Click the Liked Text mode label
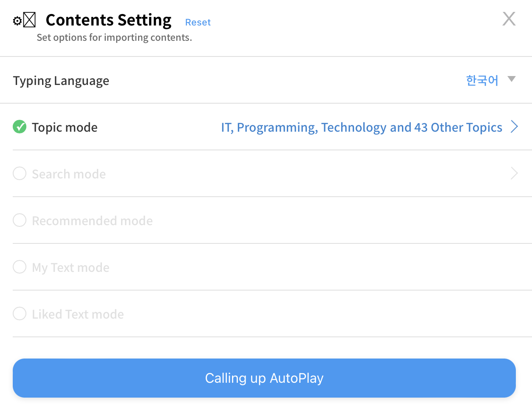The height and width of the screenshot is (418, 532). pyautogui.click(x=78, y=314)
